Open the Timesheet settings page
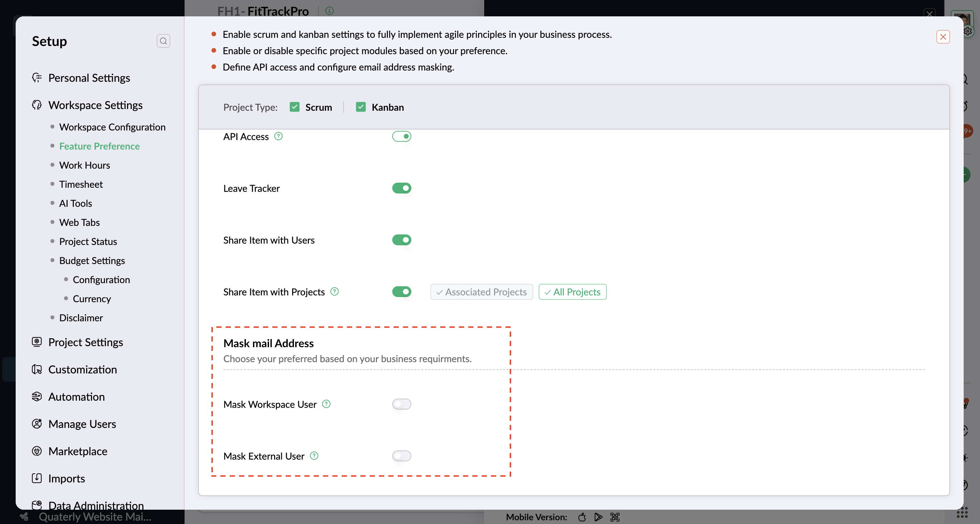This screenshot has height=524, width=980. (81, 184)
